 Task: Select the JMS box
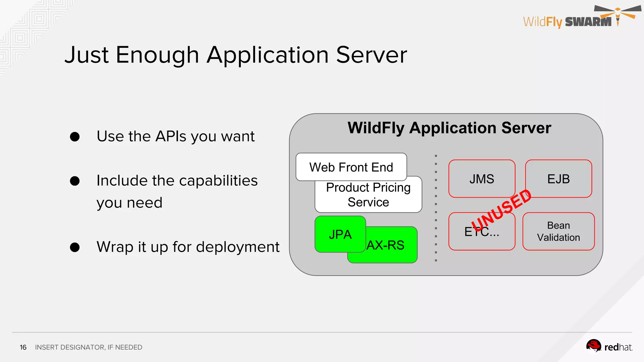482,179
